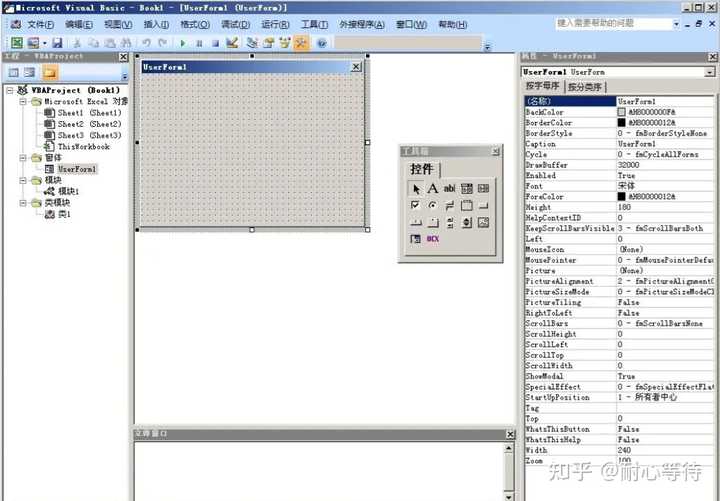720x501 pixels.
Task: Open the Properties Window toolbar icon
Action: click(269, 43)
